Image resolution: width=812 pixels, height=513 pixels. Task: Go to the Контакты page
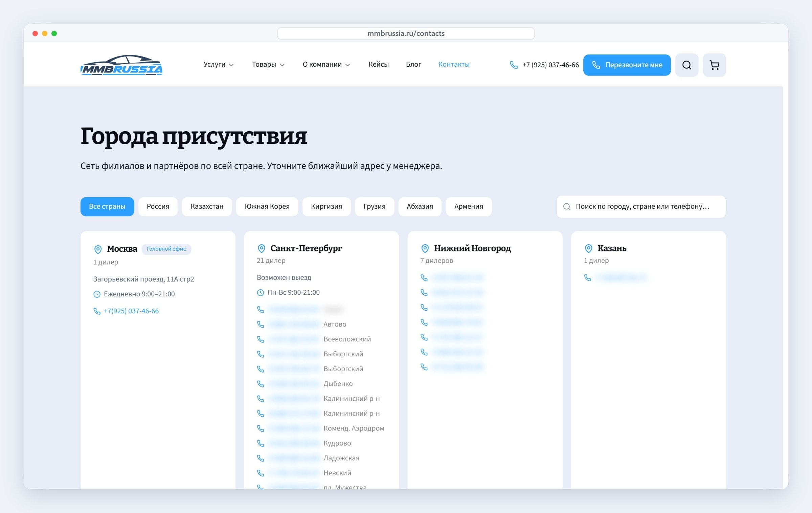[454, 65]
